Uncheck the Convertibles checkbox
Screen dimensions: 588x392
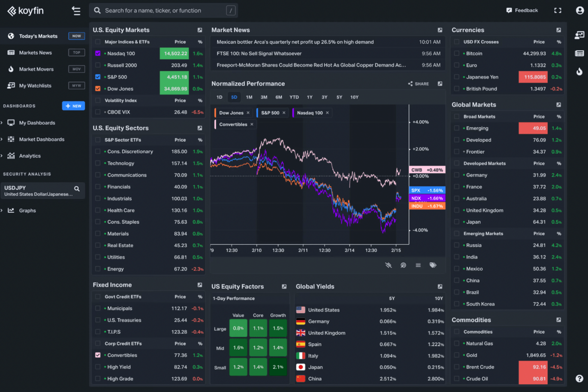98,355
